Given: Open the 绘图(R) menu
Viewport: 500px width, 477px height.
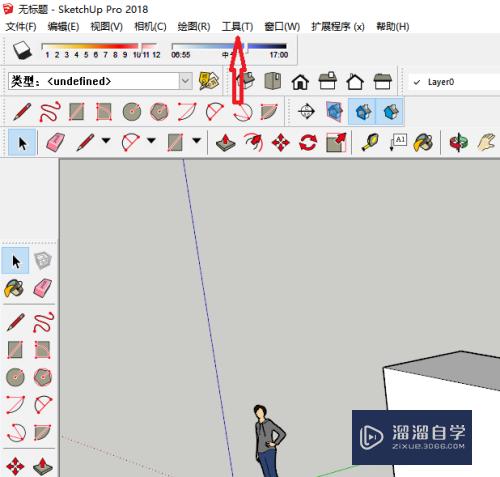Looking at the screenshot, I should [x=194, y=27].
